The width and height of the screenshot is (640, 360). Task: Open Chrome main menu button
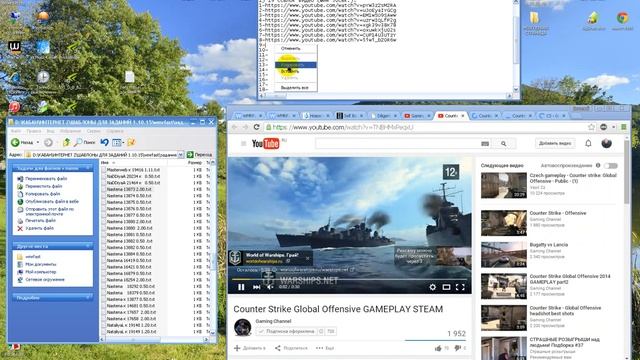click(623, 127)
